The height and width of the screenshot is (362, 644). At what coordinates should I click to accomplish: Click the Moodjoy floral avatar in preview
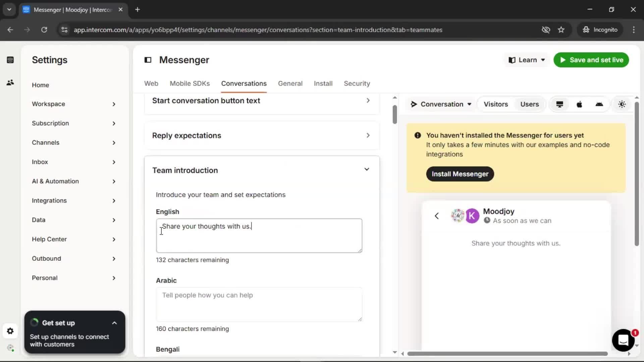point(458,216)
